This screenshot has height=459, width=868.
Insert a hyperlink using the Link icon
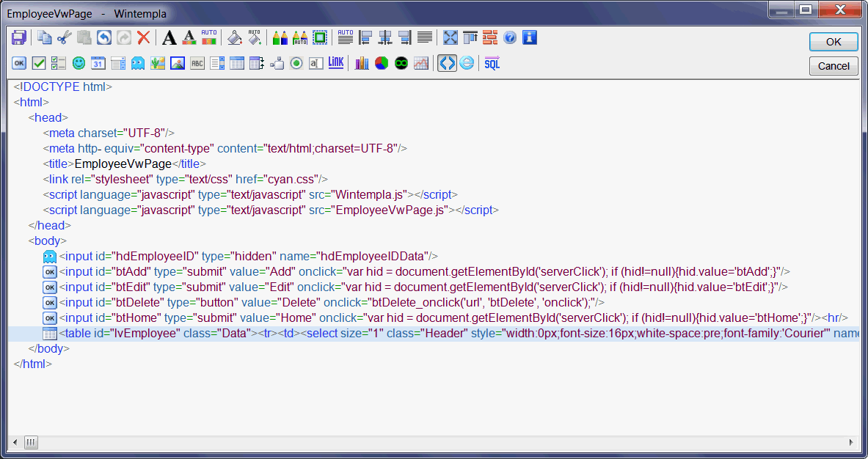[336, 64]
